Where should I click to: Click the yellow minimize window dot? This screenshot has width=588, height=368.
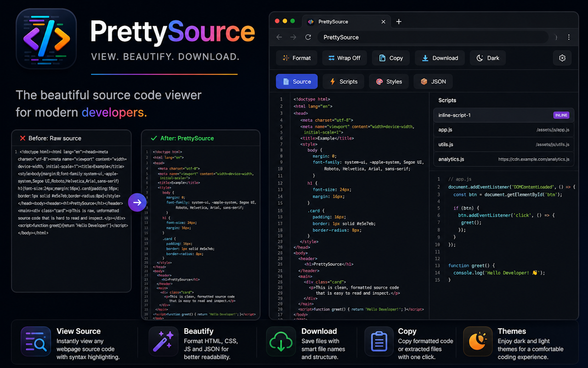(x=285, y=21)
